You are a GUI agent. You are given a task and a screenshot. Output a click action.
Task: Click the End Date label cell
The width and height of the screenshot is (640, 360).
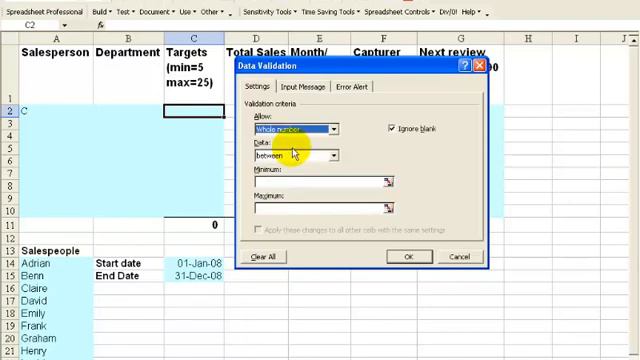(129, 276)
